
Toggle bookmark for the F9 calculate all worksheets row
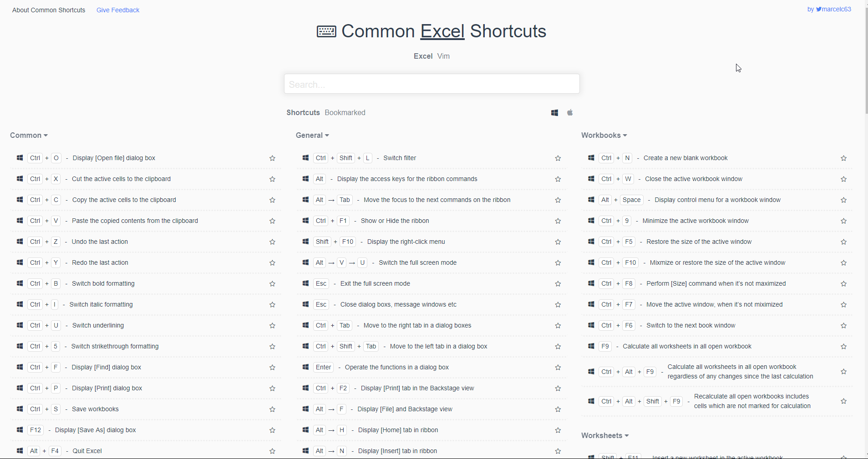[x=843, y=347]
